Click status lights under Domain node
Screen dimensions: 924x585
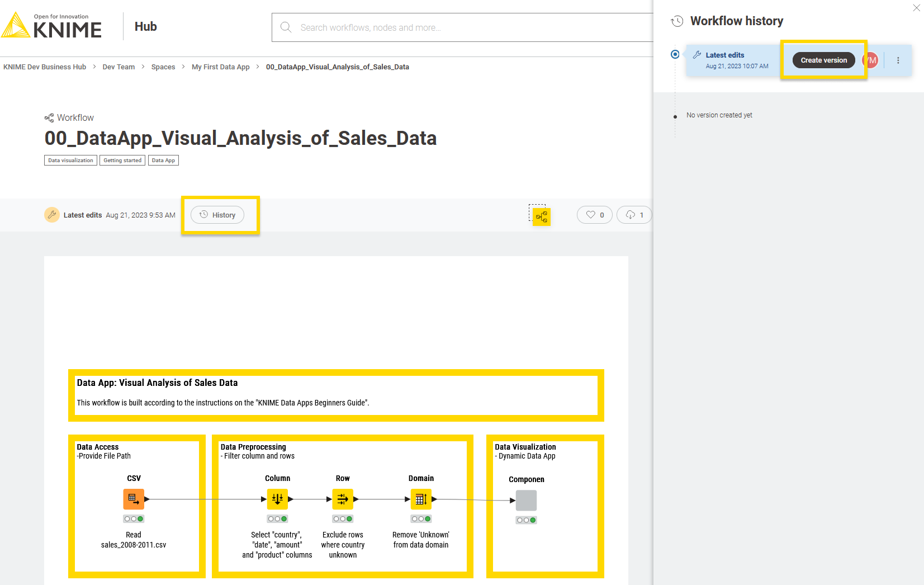421,519
